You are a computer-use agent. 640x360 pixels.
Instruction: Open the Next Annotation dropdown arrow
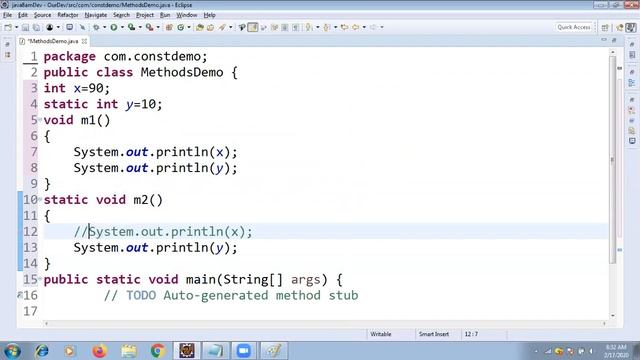coord(318,27)
